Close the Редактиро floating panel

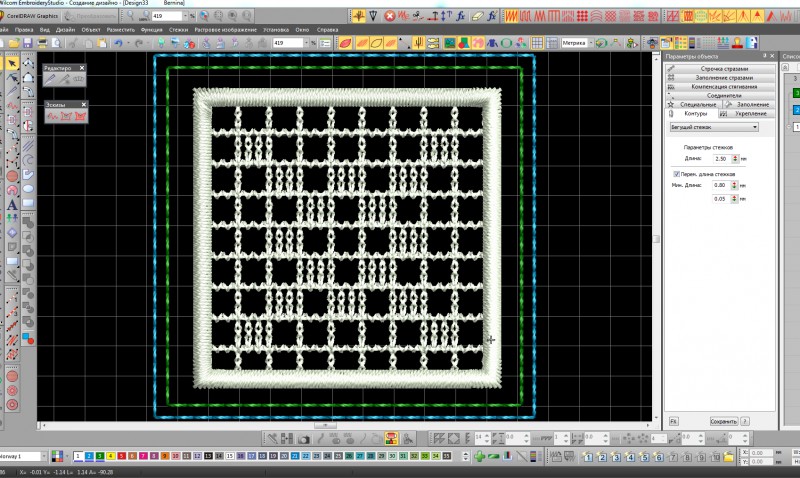82,68
